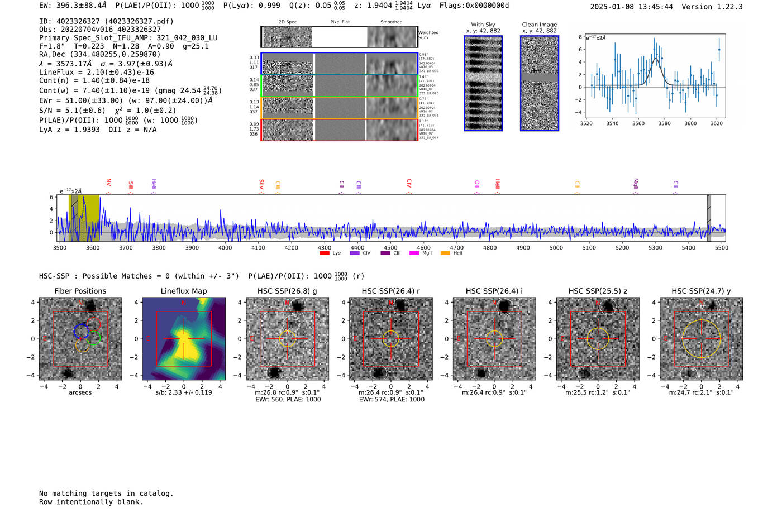Image resolution: width=782 pixels, height=532 pixels.
Task: Click 'EWr: 560, PLAE: 1000' under g image
Action: click(288, 400)
